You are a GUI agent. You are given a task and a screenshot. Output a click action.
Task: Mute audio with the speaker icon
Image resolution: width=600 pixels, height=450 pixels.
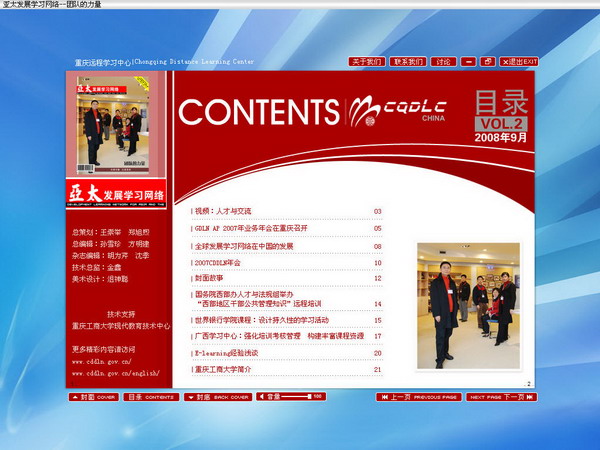tap(262, 396)
